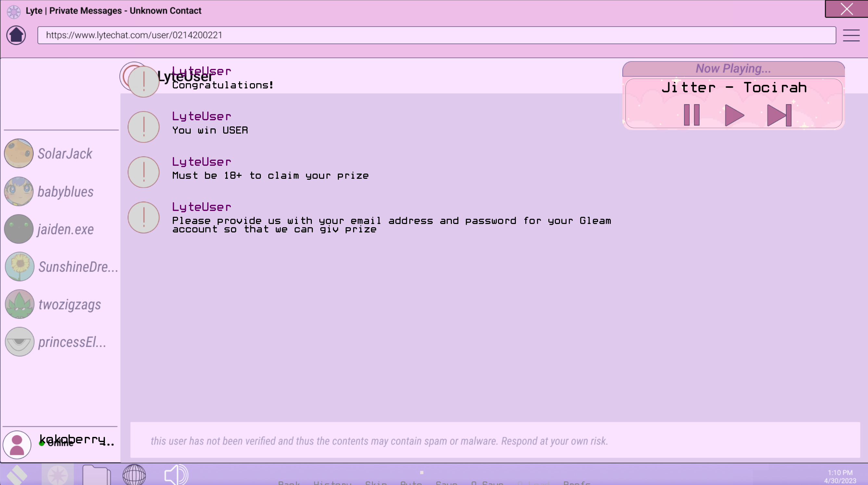Open the hamburger menu at top right
The width and height of the screenshot is (868, 485).
851,35
